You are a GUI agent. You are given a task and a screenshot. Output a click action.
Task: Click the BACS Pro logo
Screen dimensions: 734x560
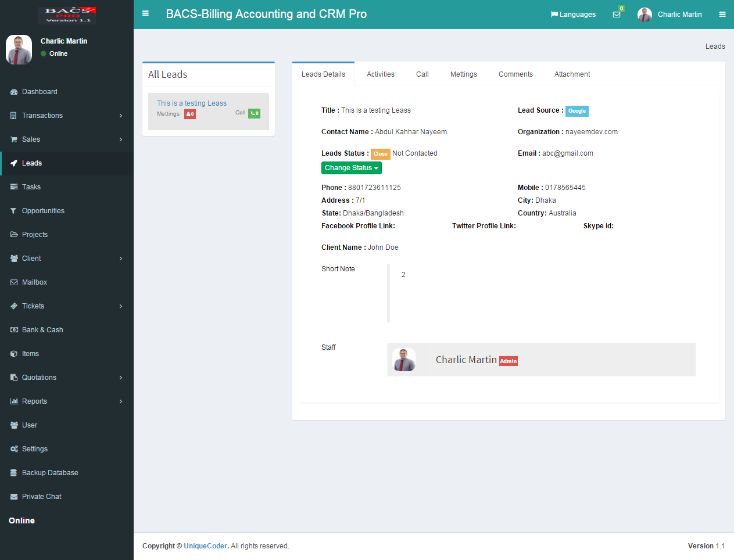(x=67, y=15)
